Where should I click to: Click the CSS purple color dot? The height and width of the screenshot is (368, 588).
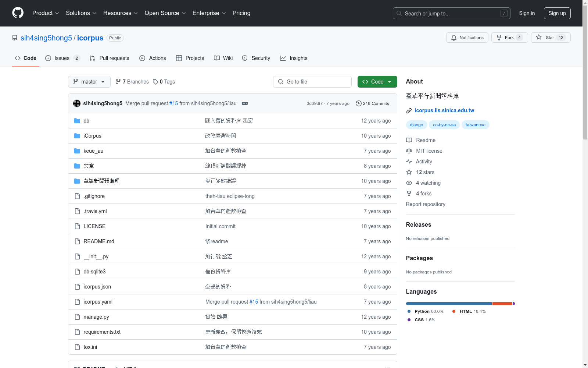click(409, 320)
